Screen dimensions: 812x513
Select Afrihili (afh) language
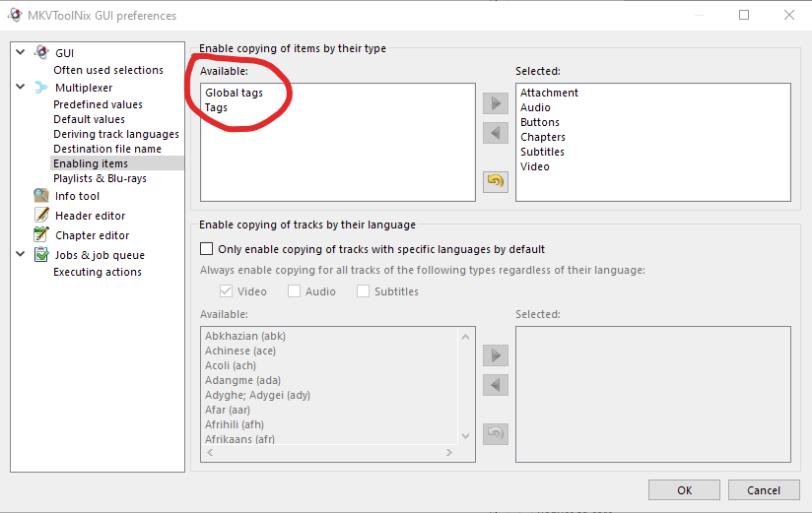[235, 424]
